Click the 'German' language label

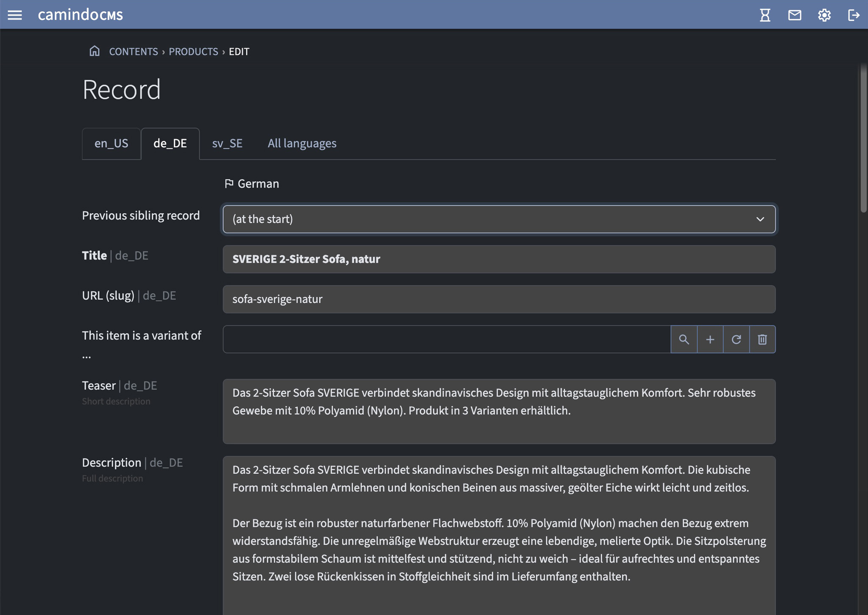(258, 184)
